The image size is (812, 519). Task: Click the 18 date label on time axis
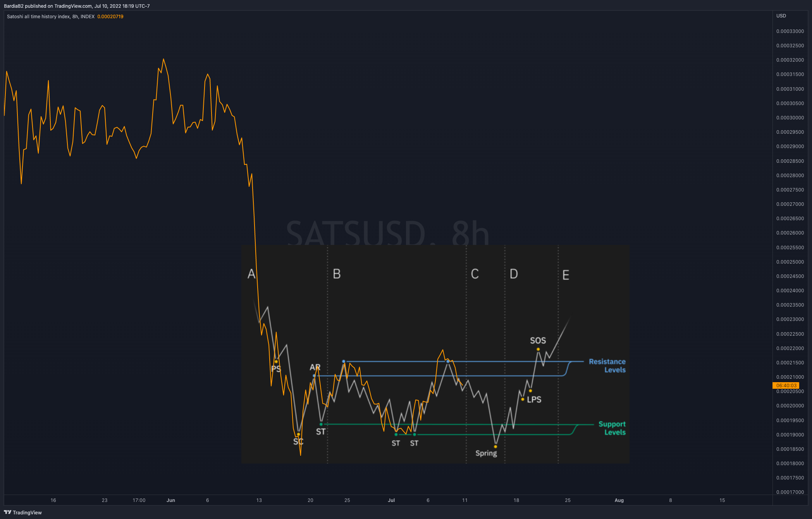(x=516, y=500)
